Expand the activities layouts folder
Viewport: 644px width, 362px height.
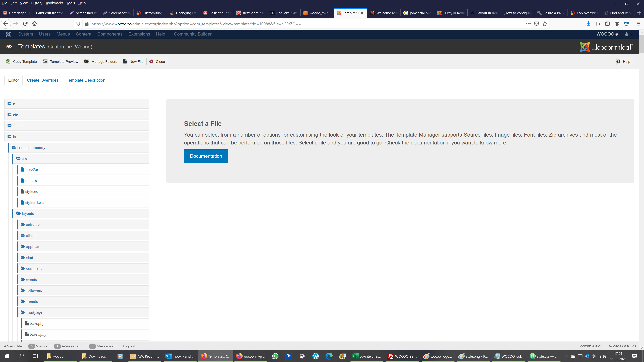coord(34,225)
